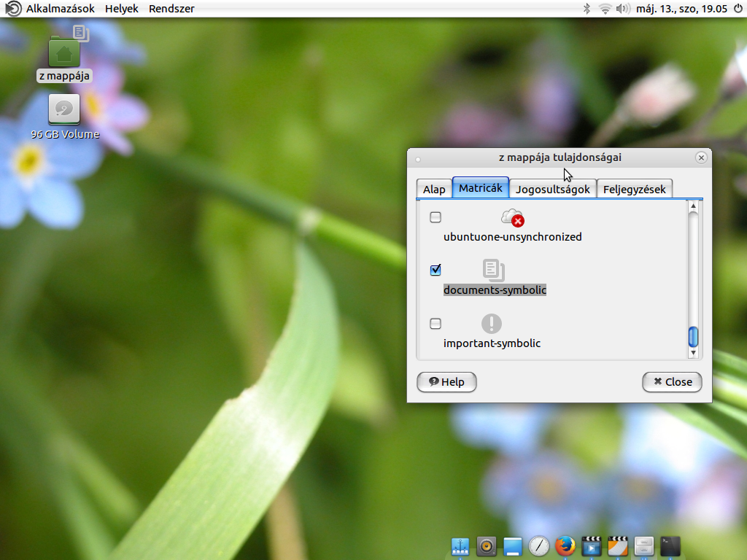Open the Wi-Fi network indicator
This screenshot has width=747, height=560.
point(605,9)
